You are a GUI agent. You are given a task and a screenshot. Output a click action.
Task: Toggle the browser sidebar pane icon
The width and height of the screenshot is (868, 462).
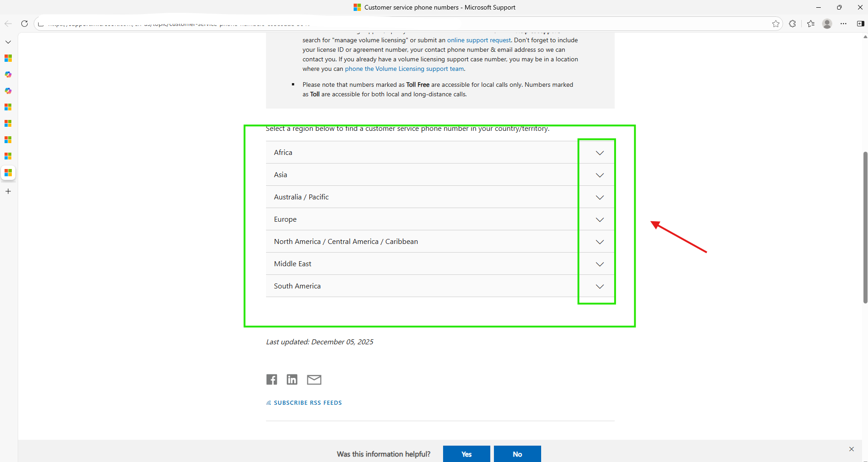[x=860, y=24]
